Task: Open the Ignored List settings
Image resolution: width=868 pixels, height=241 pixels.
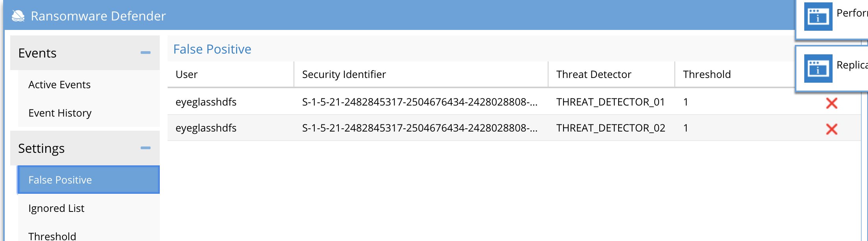Action: pos(56,208)
